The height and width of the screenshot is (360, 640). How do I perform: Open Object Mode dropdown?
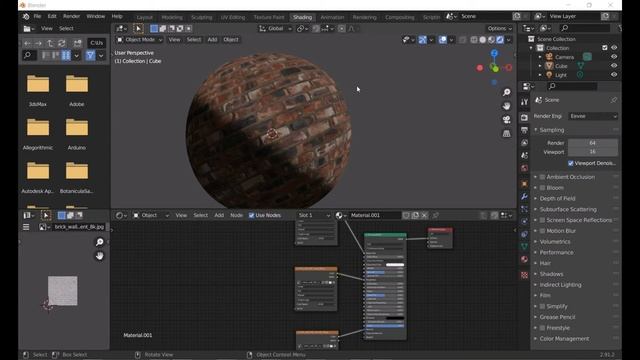(x=140, y=40)
